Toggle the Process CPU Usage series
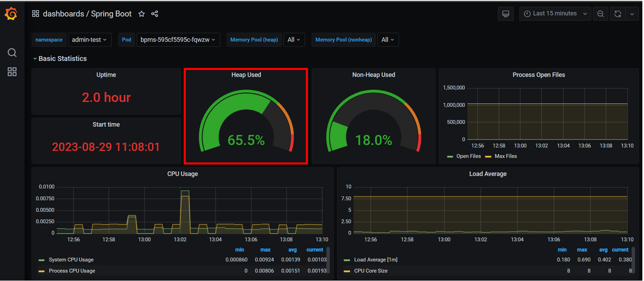The width and height of the screenshot is (644, 281). point(72,271)
